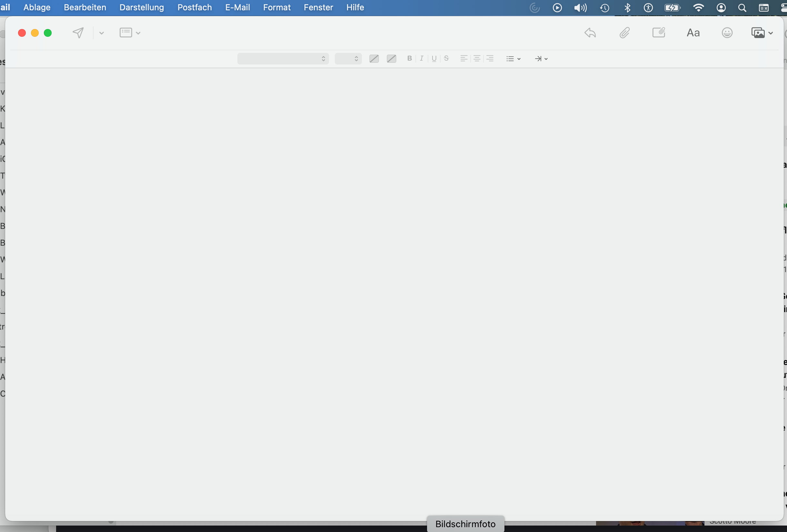
Task: Open the Format menu
Action: [x=277, y=7]
